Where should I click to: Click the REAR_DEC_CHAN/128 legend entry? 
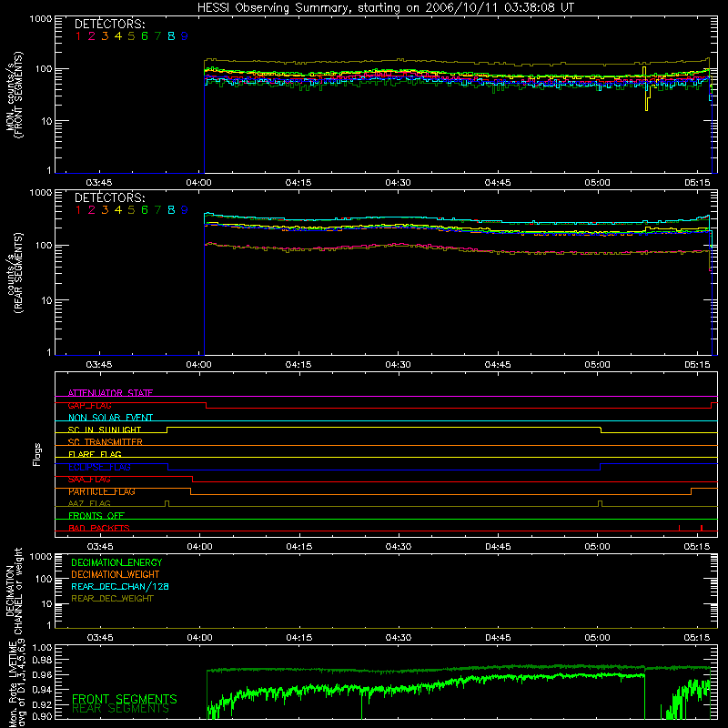(120, 586)
